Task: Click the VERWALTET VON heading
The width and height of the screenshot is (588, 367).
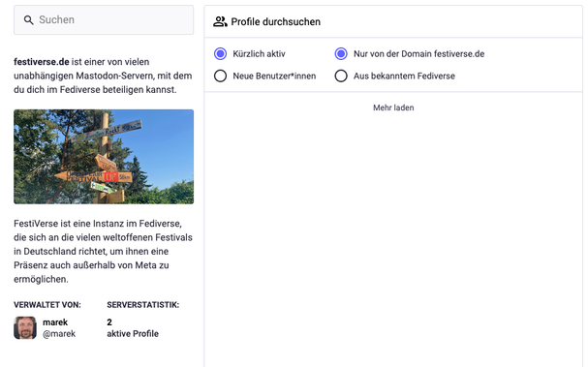Action: click(47, 305)
